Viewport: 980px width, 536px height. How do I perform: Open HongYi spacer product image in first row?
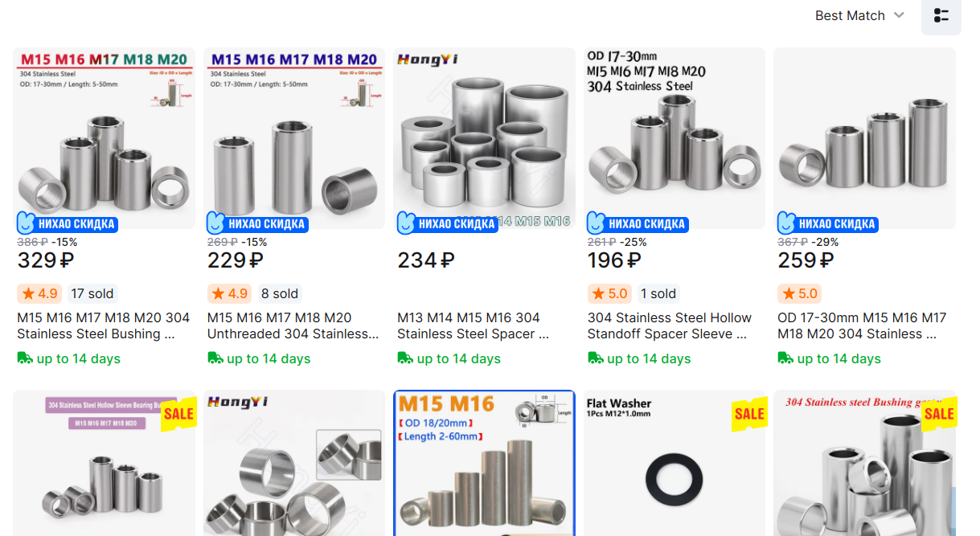[x=484, y=138]
